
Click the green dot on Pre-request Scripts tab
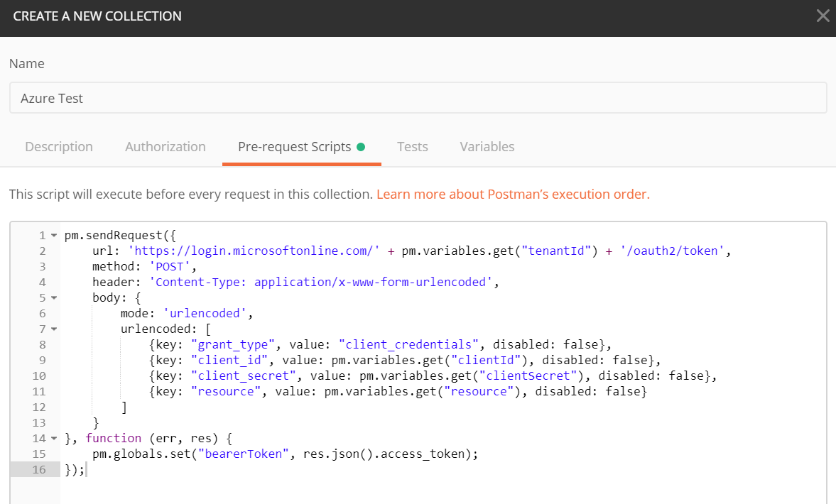click(x=361, y=147)
